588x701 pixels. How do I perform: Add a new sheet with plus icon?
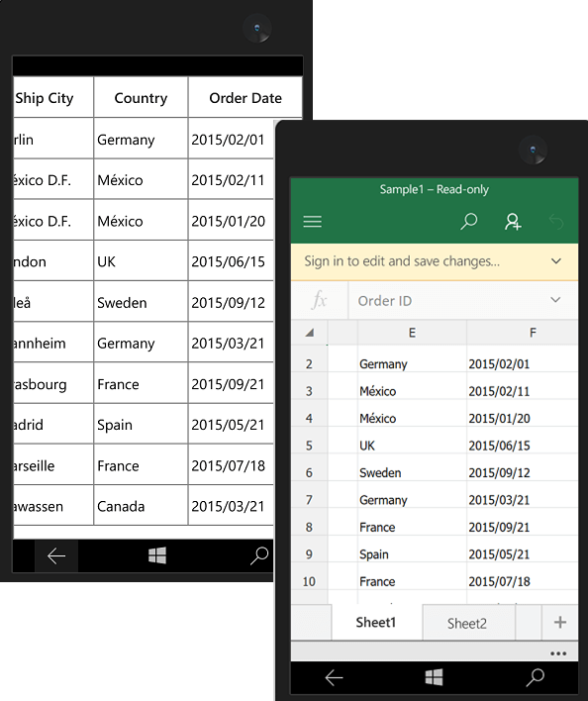coord(560,623)
